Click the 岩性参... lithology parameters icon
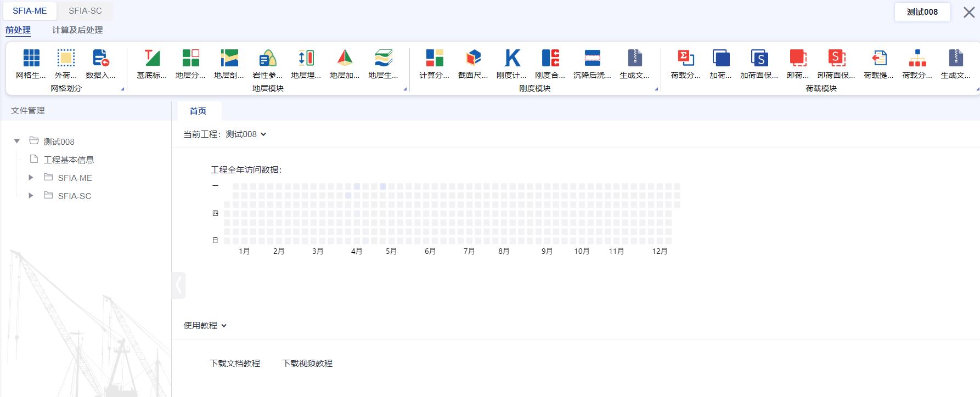This screenshot has width=980, height=397. 267,58
